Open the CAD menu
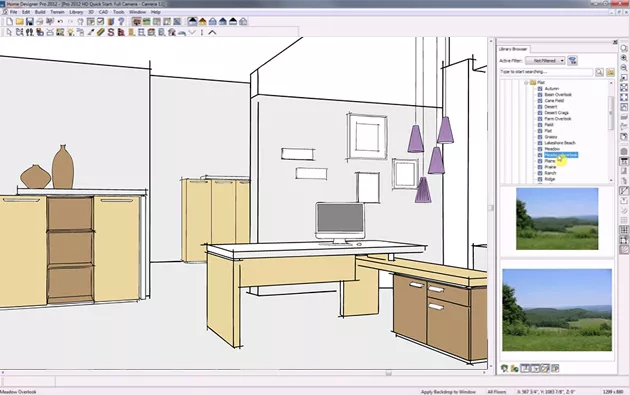The image size is (630, 395). click(104, 12)
